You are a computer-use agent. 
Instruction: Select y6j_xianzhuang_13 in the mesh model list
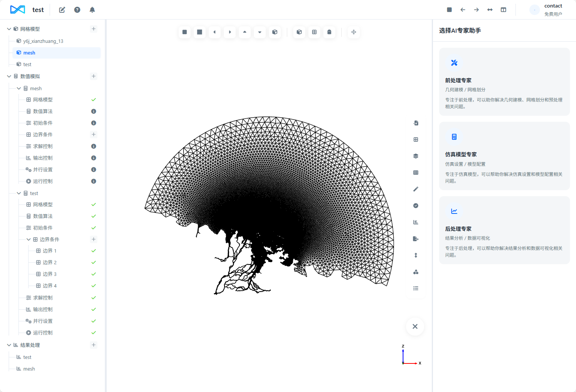pos(43,41)
